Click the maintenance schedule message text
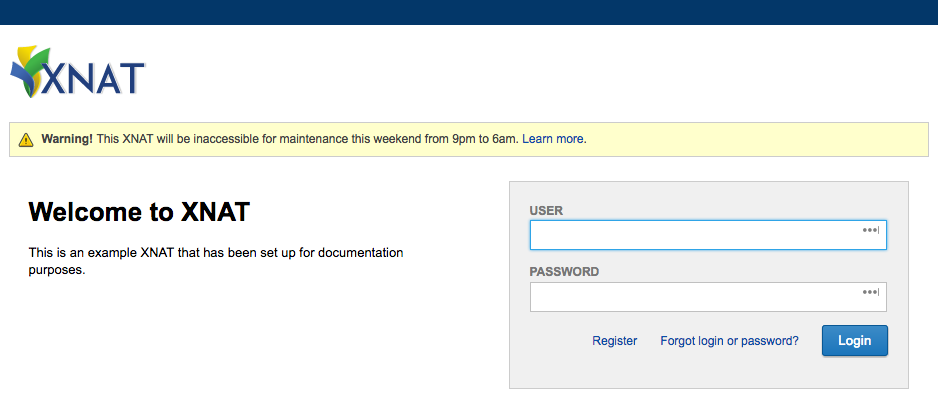 [307, 139]
